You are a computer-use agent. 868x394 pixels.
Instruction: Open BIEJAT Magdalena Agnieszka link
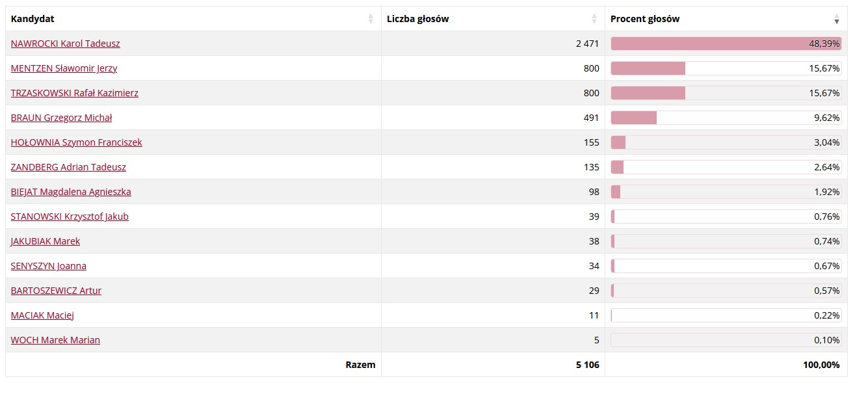click(72, 192)
